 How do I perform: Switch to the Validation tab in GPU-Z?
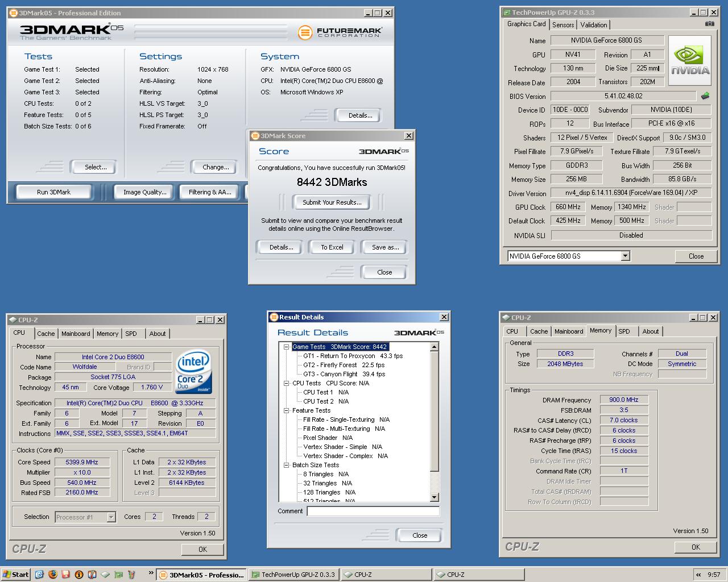tap(594, 24)
